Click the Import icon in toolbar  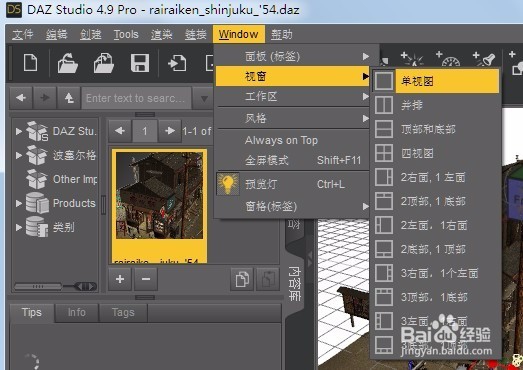click(x=177, y=63)
